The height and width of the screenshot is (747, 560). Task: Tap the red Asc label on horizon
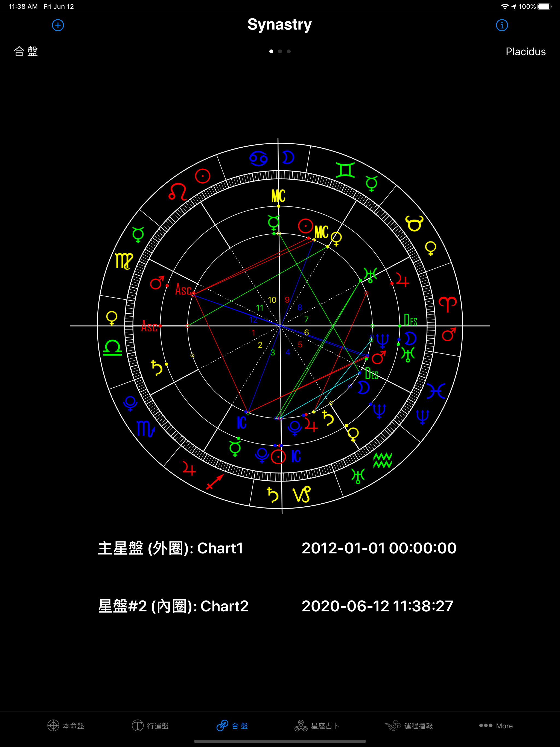click(150, 326)
